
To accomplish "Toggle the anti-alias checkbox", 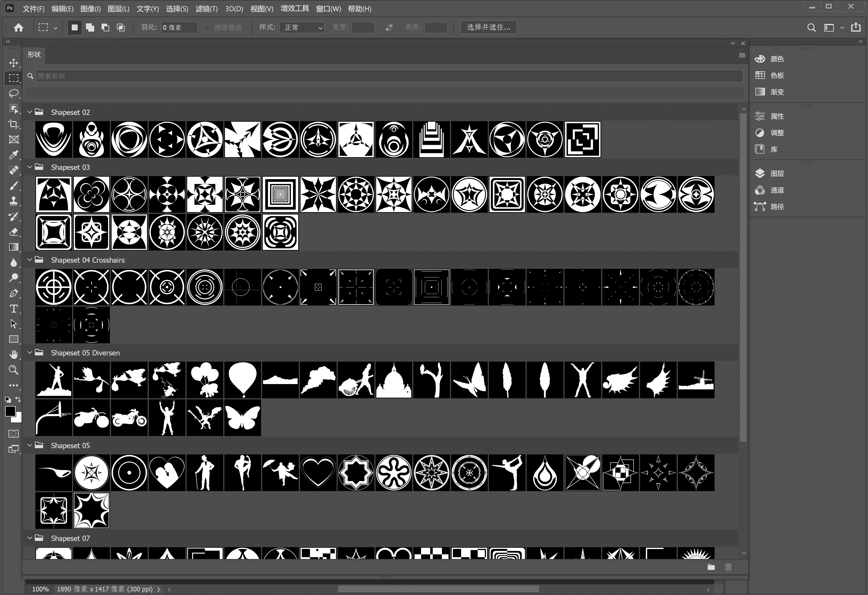I will [x=207, y=28].
